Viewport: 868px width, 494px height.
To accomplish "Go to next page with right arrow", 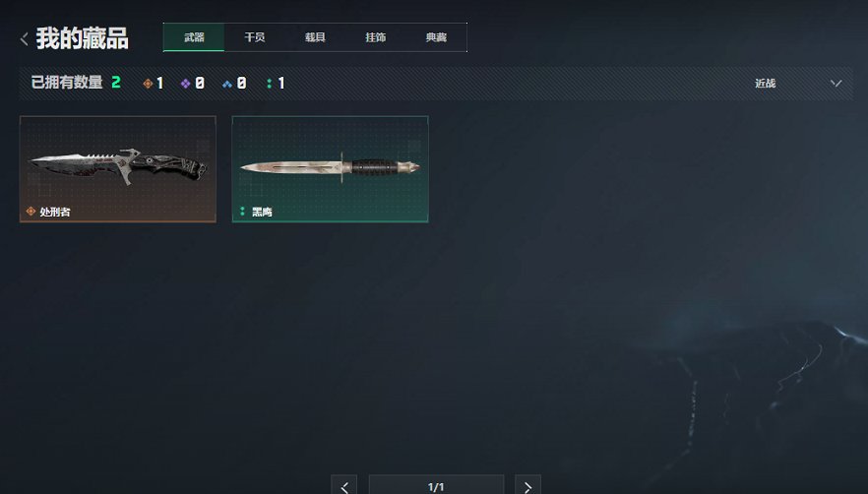I will coord(527,484).
